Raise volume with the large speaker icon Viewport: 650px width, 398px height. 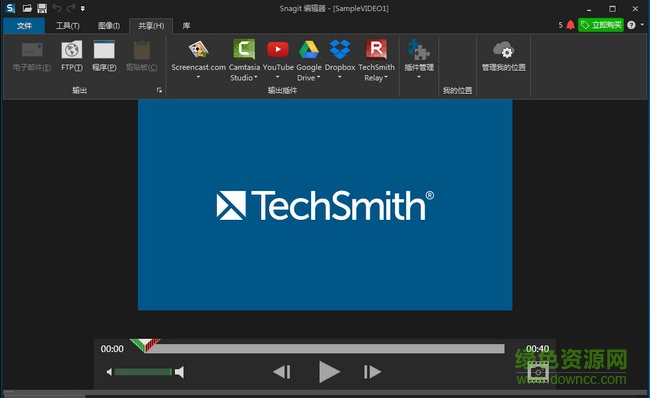179,372
